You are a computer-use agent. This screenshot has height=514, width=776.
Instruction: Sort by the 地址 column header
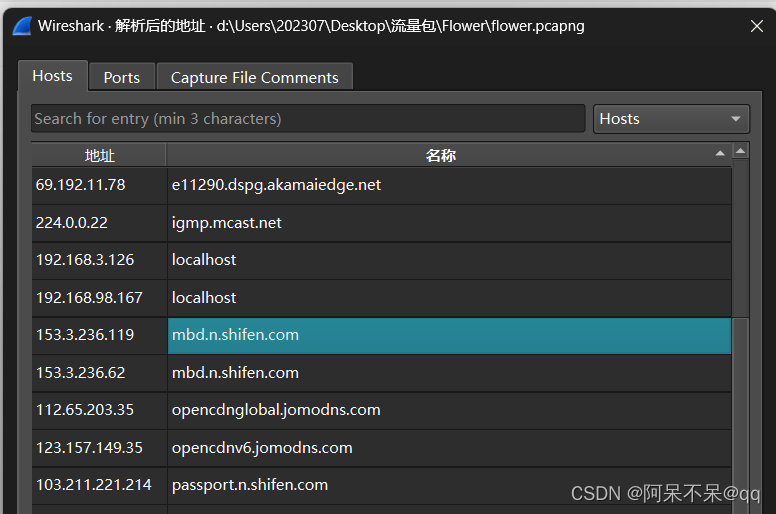click(99, 155)
